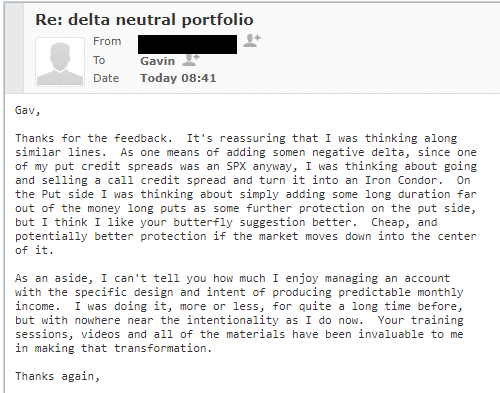The height and width of the screenshot is (393, 500).
Task: Select the redacted sender address
Action: [187, 44]
